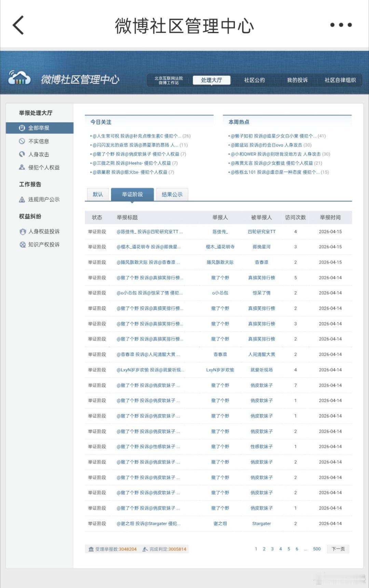The image size is (369, 588).
Task: Click the 不实信息 sidebar icon
Action: [22, 141]
